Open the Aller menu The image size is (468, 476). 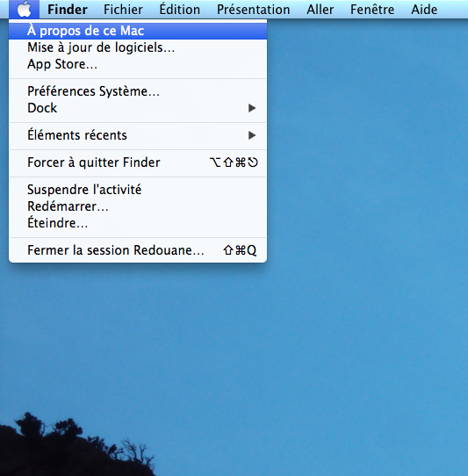[x=320, y=10]
